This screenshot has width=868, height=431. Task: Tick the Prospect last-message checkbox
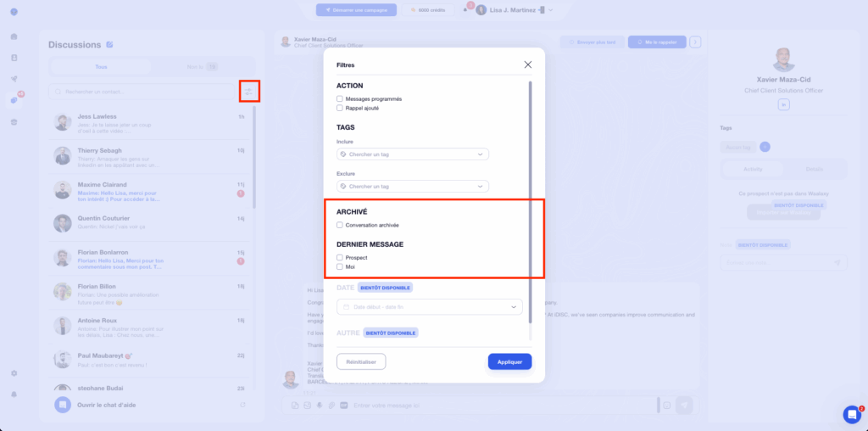coord(340,257)
